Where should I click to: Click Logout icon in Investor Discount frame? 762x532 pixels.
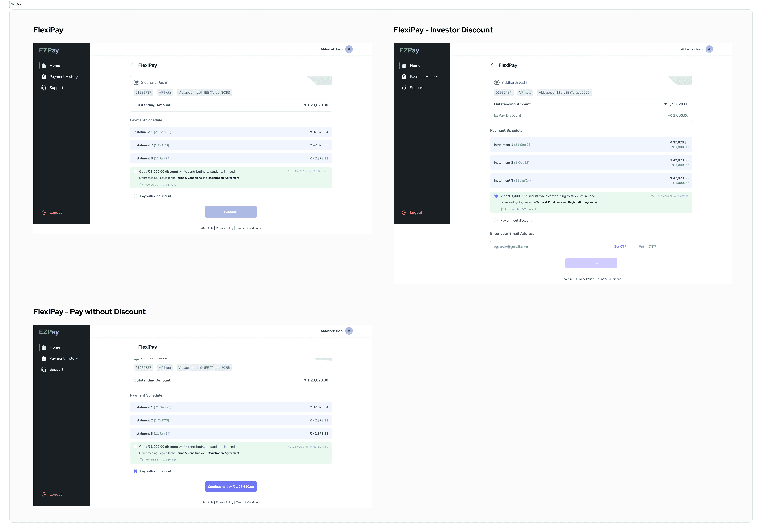pyautogui.click(x=404, y=213)
